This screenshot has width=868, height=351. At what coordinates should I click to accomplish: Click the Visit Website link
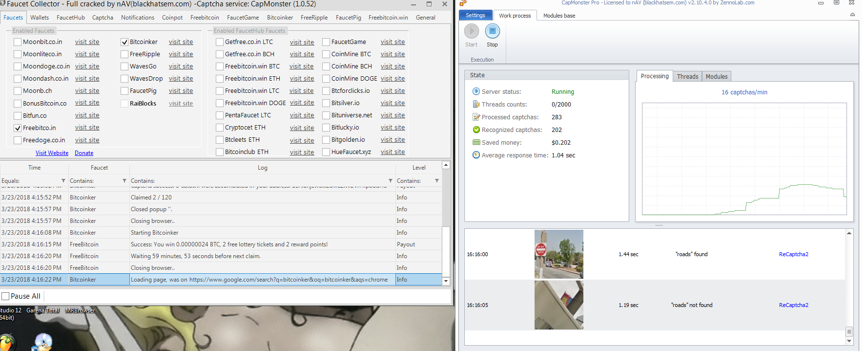52,153
